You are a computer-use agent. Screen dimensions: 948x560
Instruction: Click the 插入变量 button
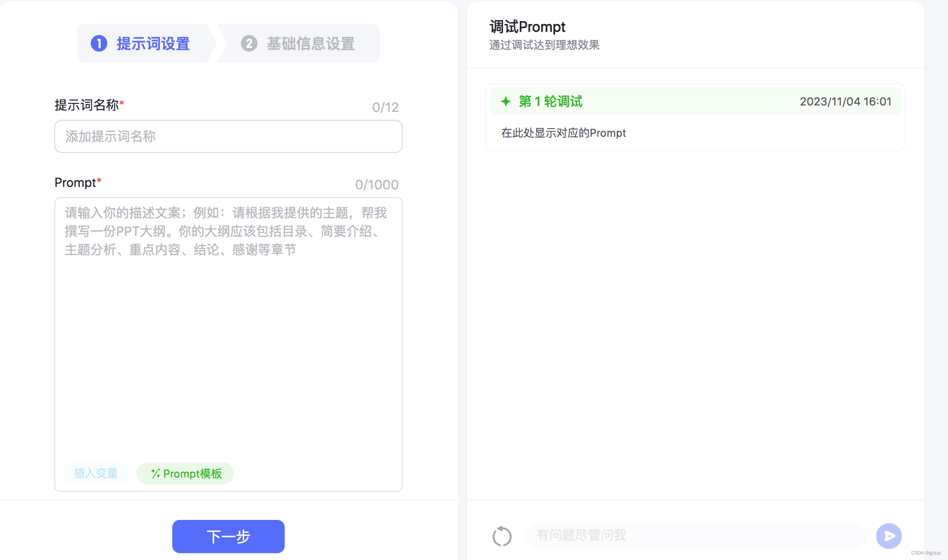coord(96,473)
